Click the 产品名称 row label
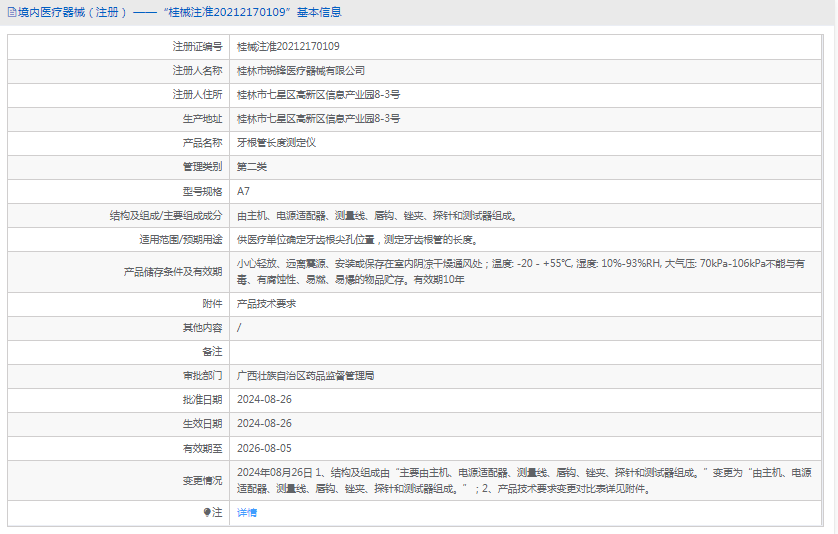Image resolution: width=838 pixels, height=534 pixels. [202, 143]
